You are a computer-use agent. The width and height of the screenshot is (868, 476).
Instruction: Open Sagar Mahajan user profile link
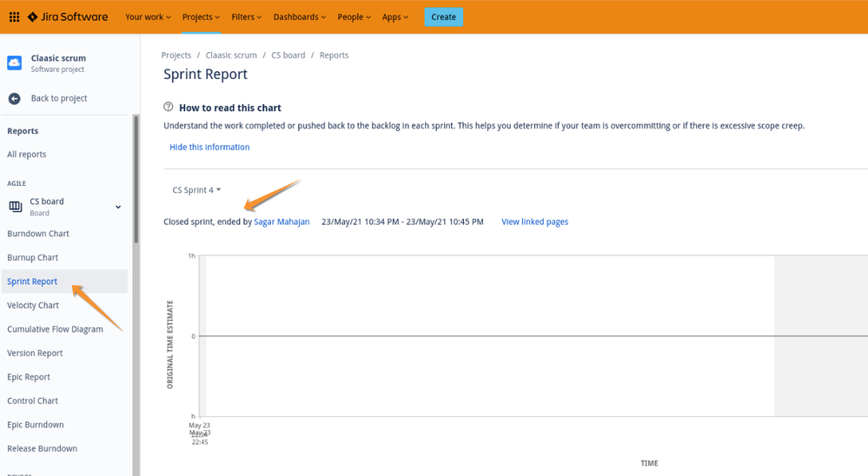click(x=282, y=221)
